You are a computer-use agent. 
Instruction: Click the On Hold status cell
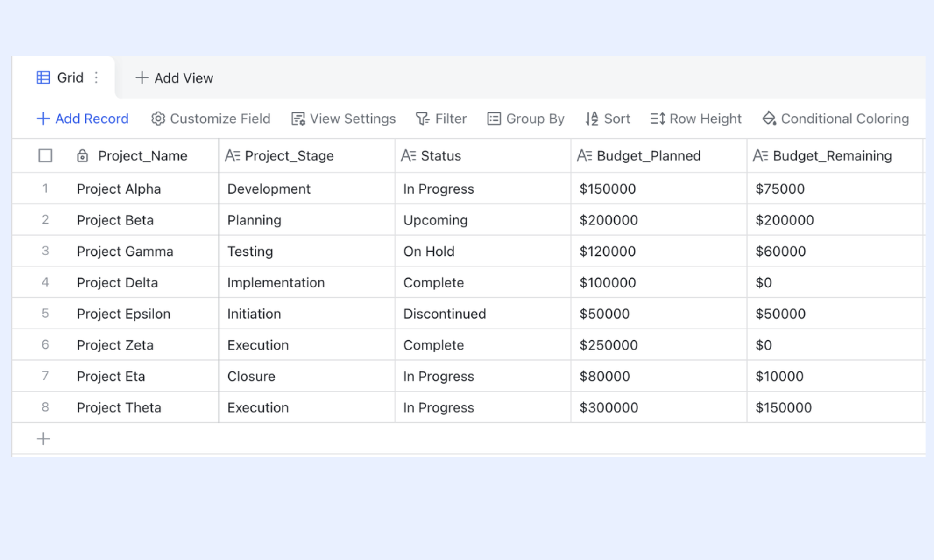click(483, 251)
